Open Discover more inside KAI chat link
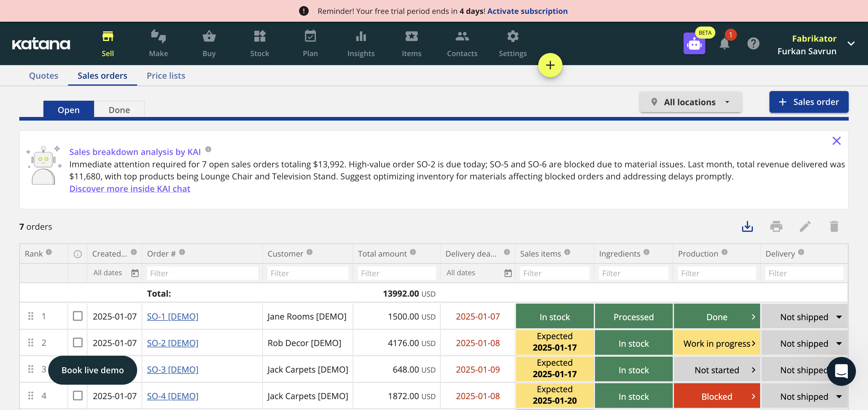Screen dimensions: 868x410 [x=130, y=188]
